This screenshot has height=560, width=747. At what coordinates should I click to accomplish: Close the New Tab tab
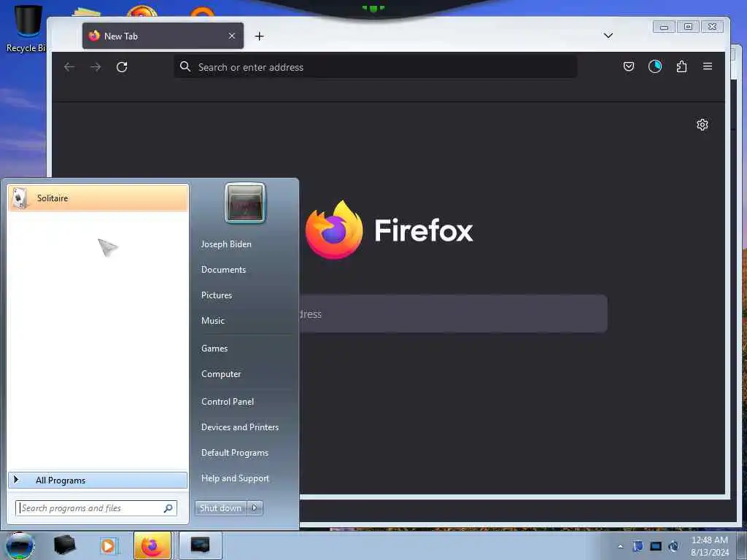point(231,36)
